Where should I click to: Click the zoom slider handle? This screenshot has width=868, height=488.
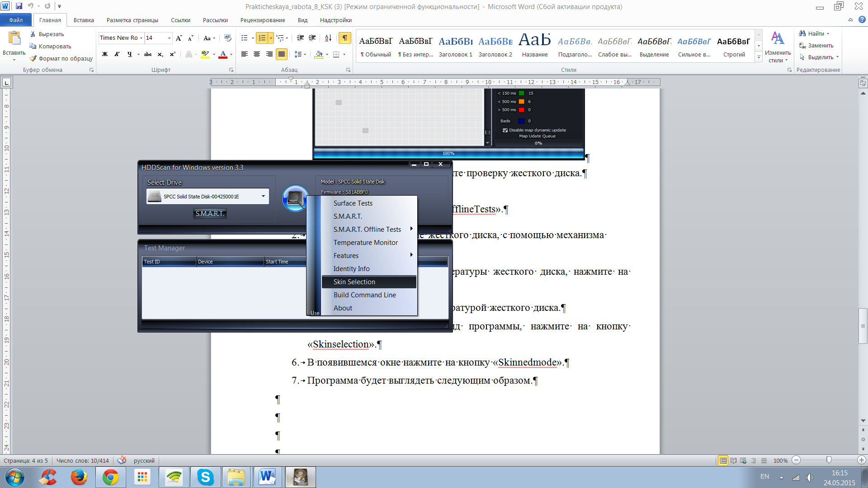(829, 460)
